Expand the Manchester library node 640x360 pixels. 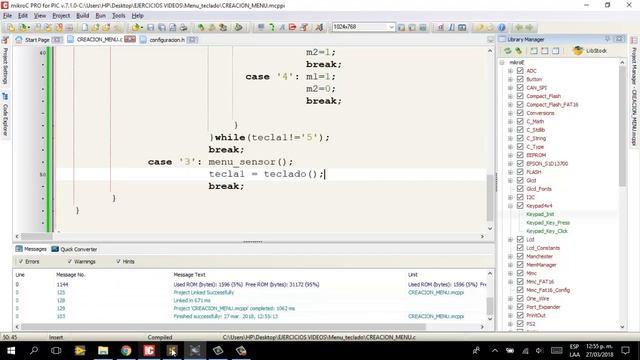(x=510, y=256)
